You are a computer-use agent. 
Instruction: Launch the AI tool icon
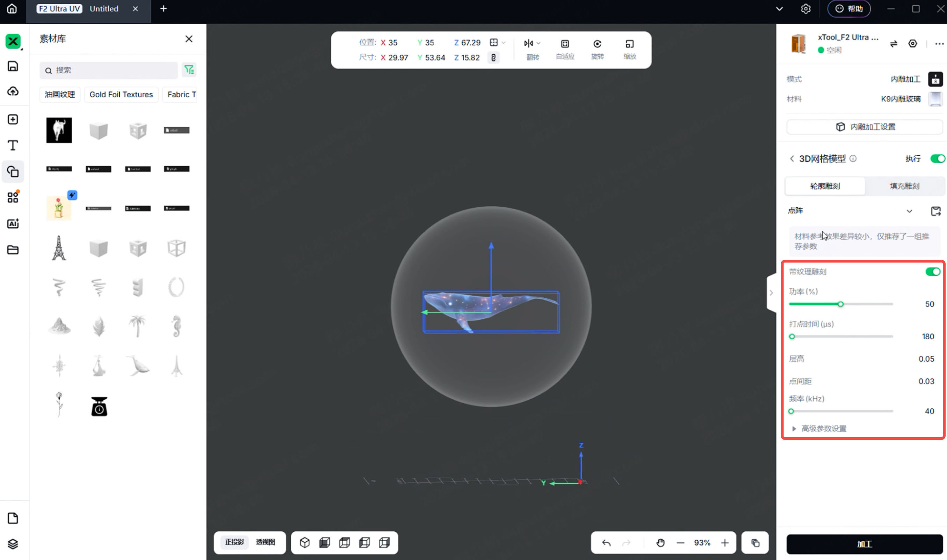coord(13,223)
